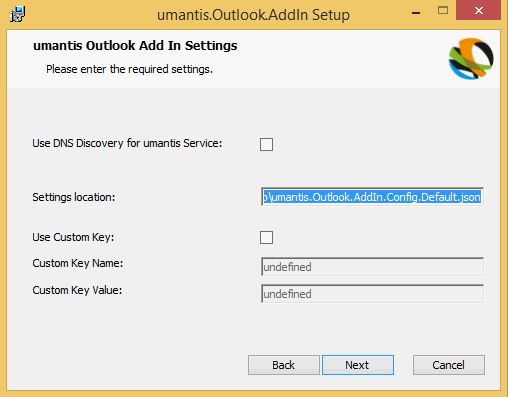Click 'Use DNS Discovery for umantis Service:' label
Screen dimensions: 508x397
point(127,143)
